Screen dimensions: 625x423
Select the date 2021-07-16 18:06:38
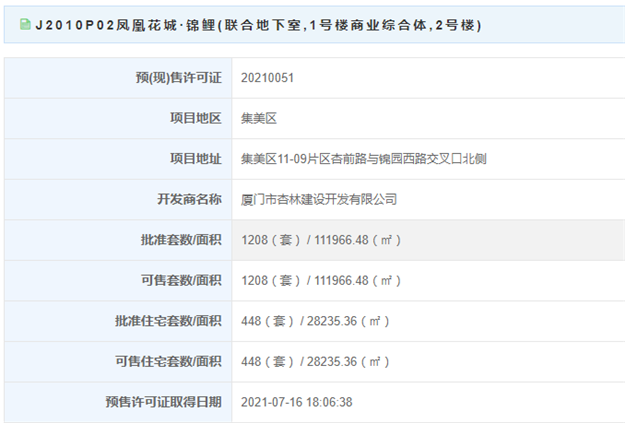(297, 402)
